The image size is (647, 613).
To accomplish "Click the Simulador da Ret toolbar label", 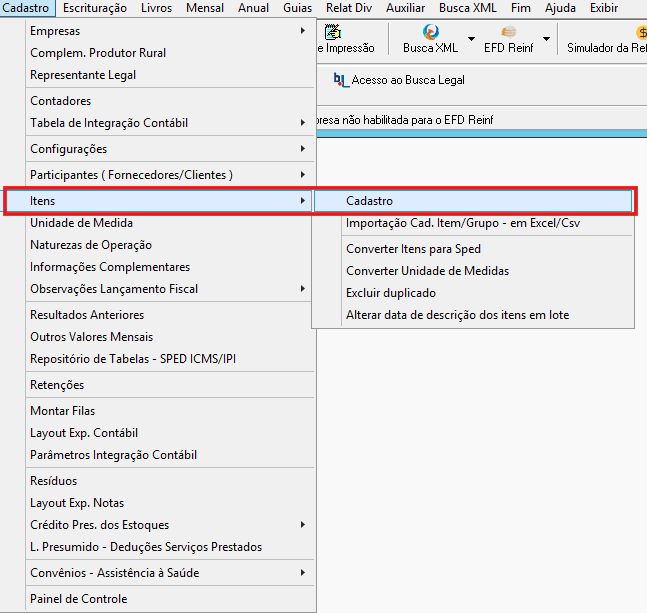I will pyautogui.click(x=607, y=48).
